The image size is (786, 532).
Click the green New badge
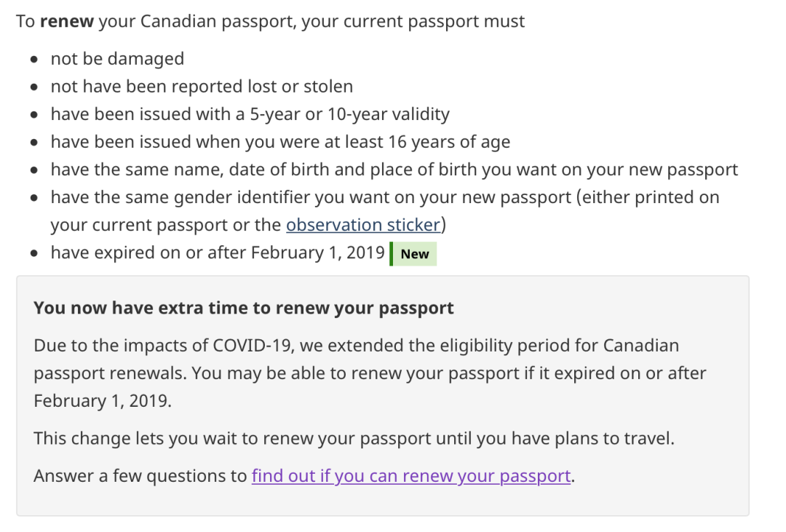point(413,254)
